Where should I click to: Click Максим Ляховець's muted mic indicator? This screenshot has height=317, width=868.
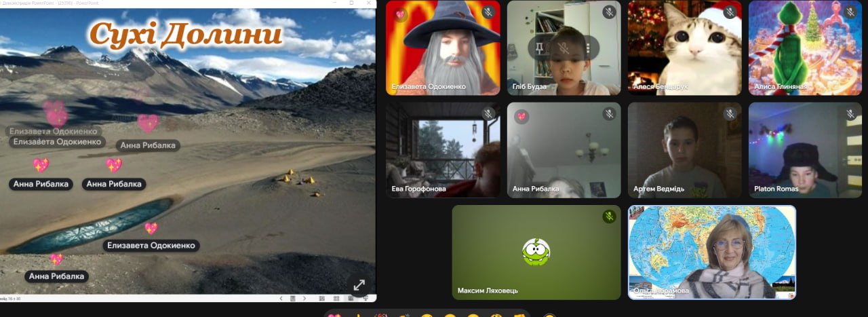(609, 217)
